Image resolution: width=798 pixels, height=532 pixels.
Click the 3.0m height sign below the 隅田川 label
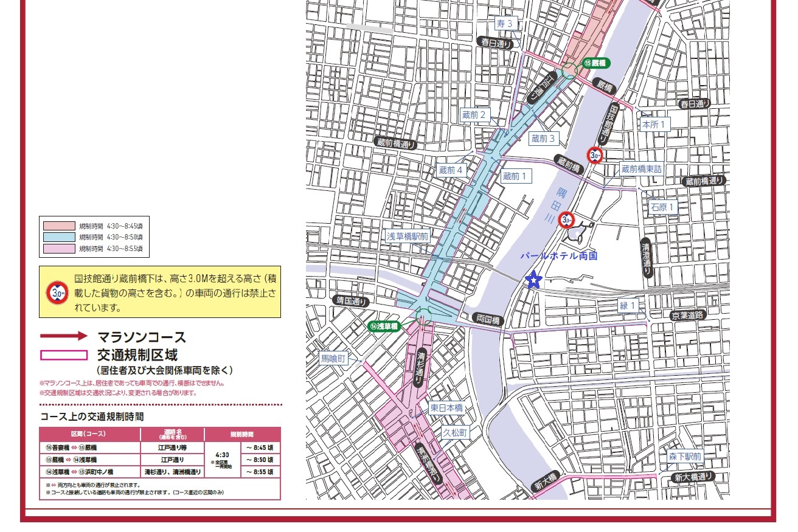[x=567, y=219]
